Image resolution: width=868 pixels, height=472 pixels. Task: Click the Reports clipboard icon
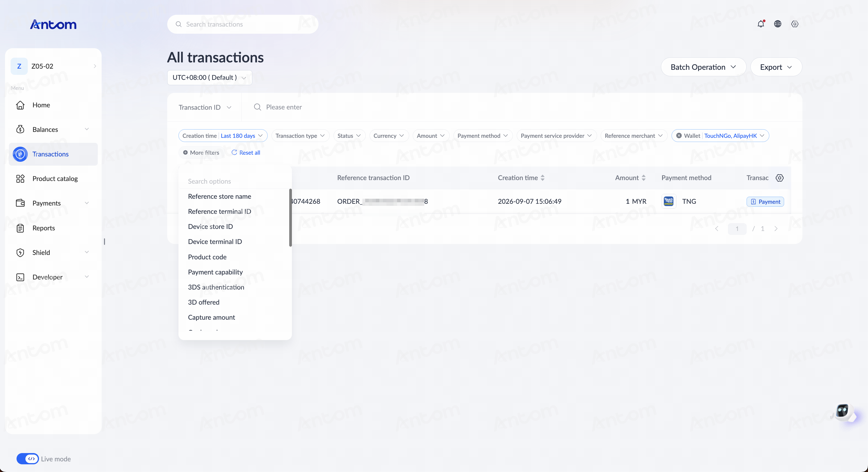[20, 228]
